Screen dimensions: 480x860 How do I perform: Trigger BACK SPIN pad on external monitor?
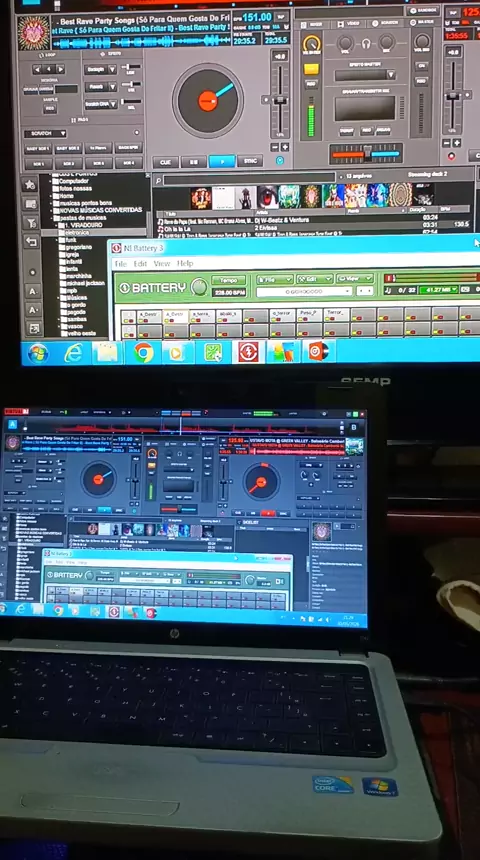[129, 148]
